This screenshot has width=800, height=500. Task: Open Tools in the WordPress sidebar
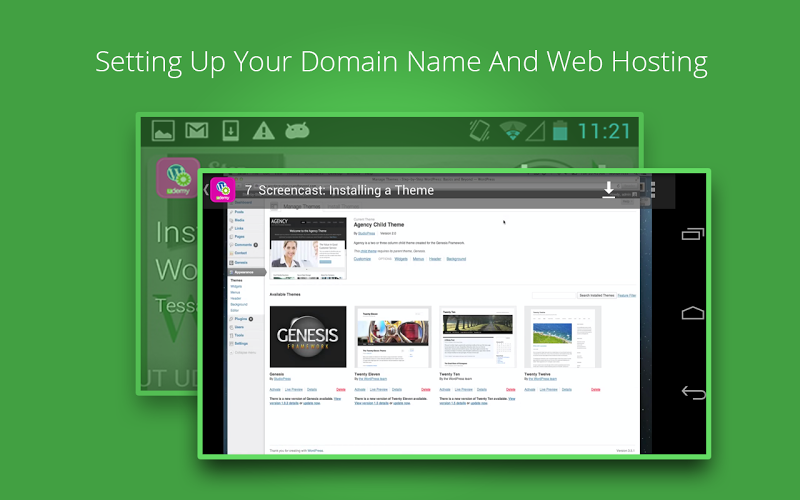coord(239,335)
